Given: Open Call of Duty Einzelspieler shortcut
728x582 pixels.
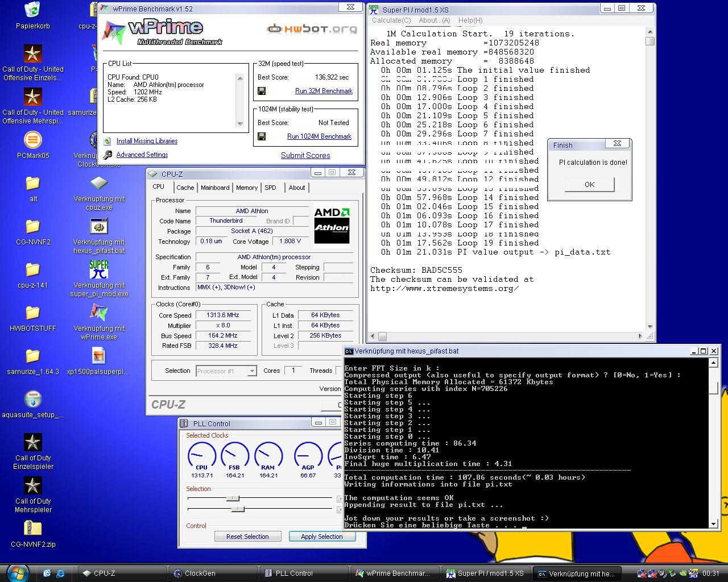Looking at the screenshot, I should pyautogui.click(x=32, y=442).
